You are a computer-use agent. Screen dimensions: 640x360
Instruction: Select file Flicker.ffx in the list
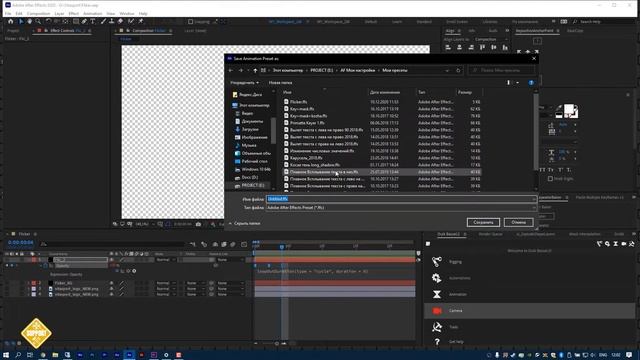tap(298, 102)
